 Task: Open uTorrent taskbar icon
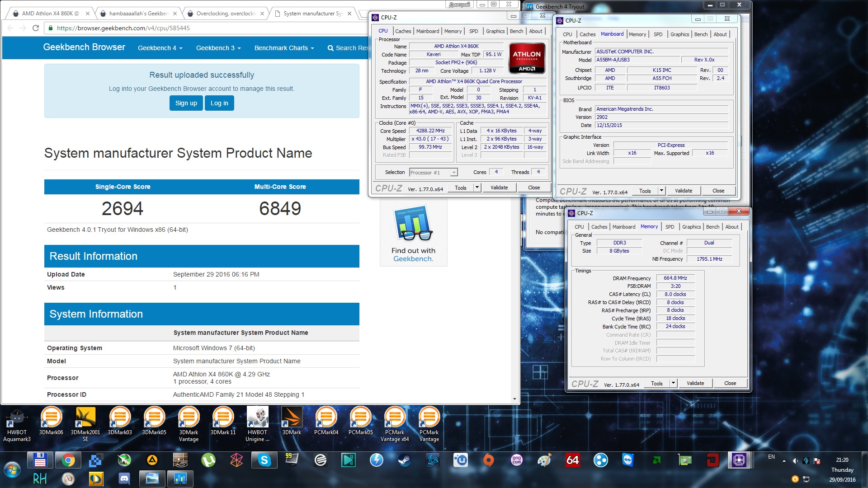coord(208,460)
